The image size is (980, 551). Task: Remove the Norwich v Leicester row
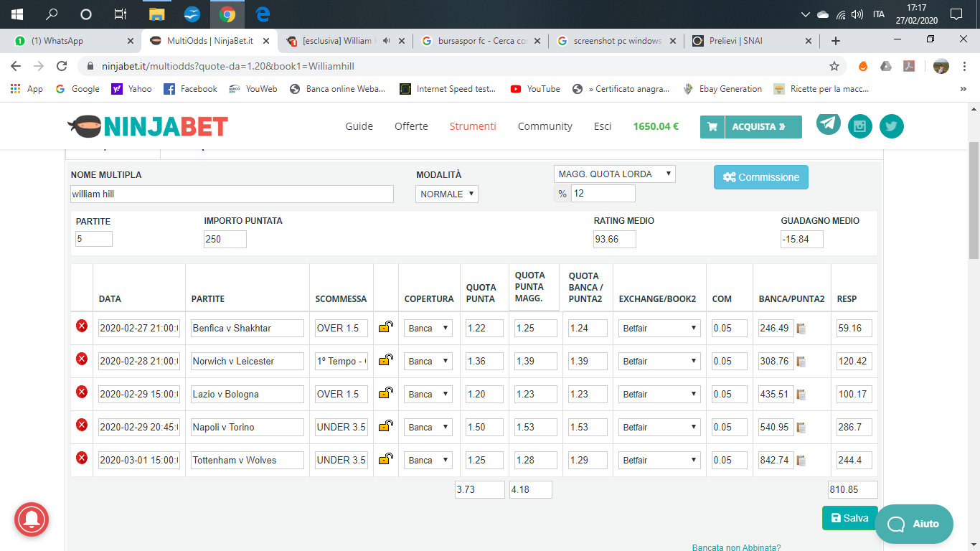[82, 359]
